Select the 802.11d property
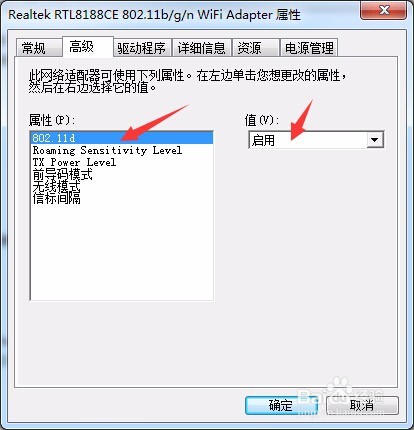This screenshot has width=414, height=430. 122,138
